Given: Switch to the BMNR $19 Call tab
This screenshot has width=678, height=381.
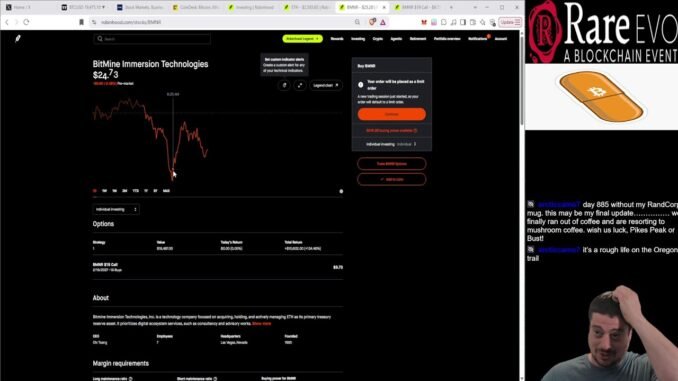Looking at the screenshot, I should point(418,7).
